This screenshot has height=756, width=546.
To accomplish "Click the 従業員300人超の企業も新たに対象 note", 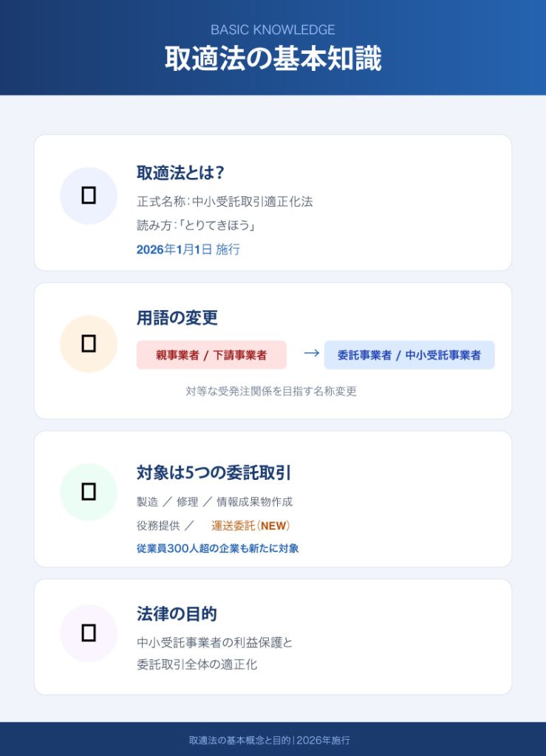I will point(217,549).
